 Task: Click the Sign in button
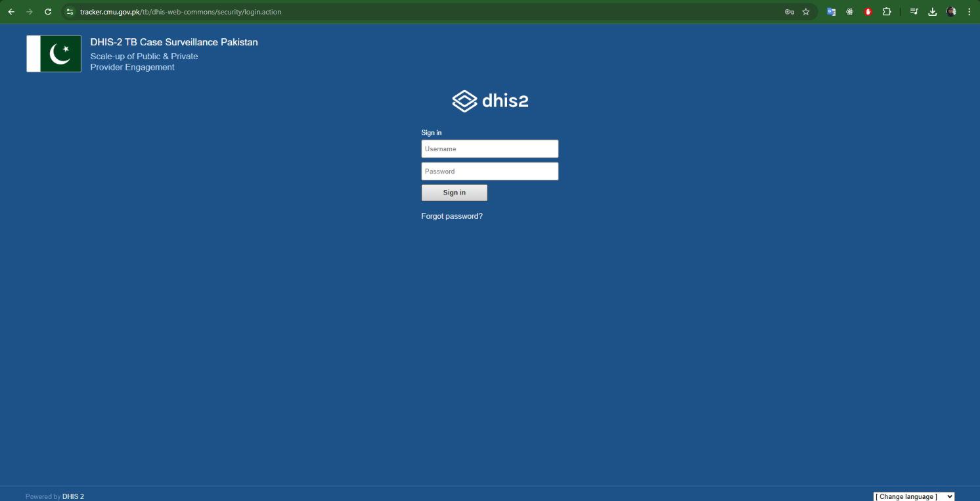click(455, 193)
